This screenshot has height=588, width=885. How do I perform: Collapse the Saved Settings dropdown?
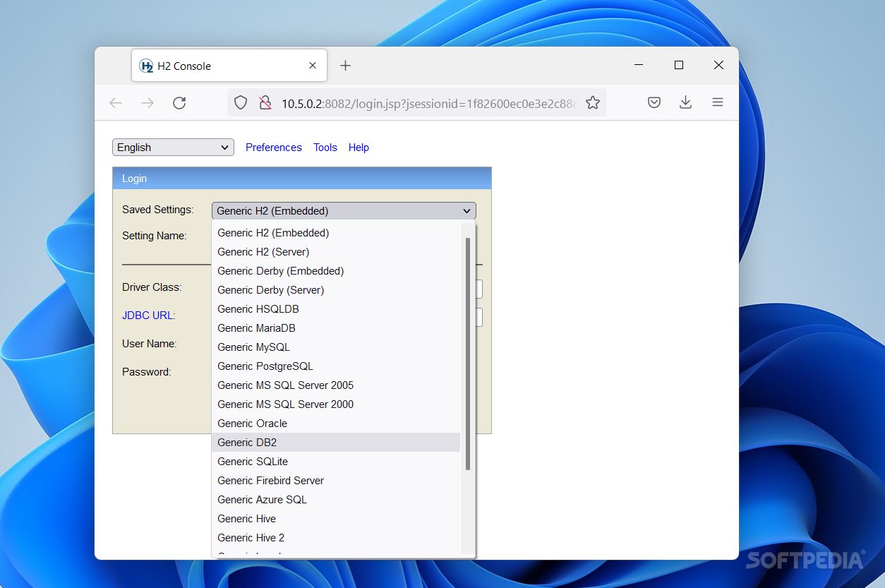(x=344, y=210)
